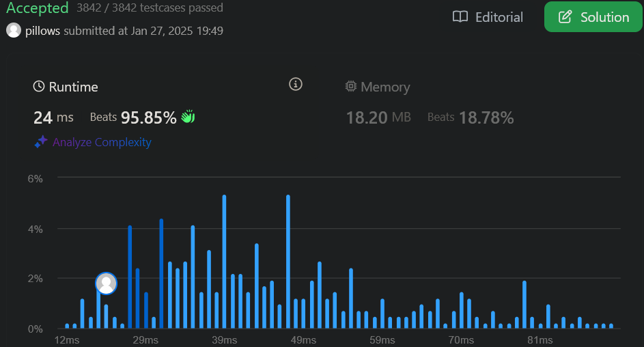Image resolution: width=644 pixels, height=347 pixels.
Task: Click the 2% bar just before 81ms
Action: [x=524, y=305]
